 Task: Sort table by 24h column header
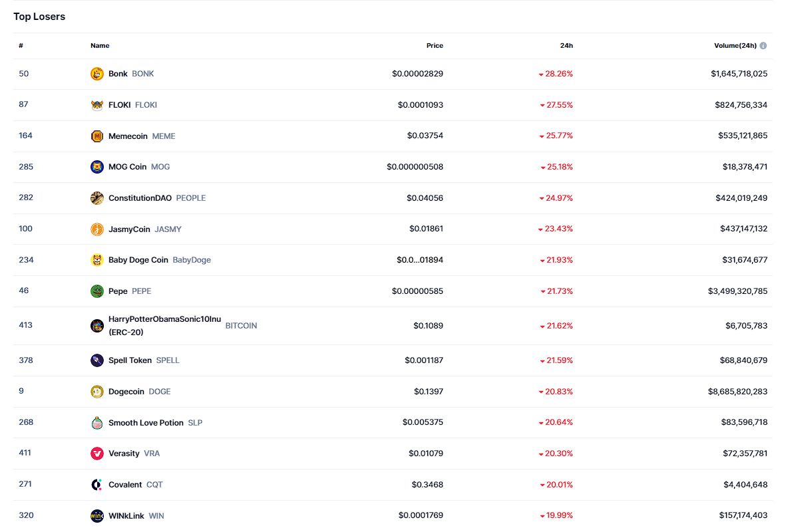pos(566,46)
